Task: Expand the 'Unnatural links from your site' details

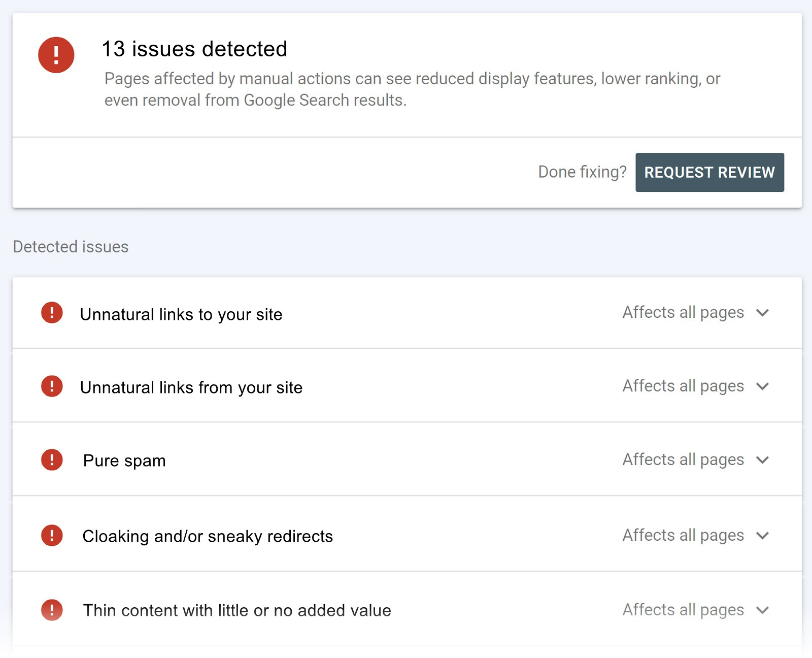Action: pos(763,386)
